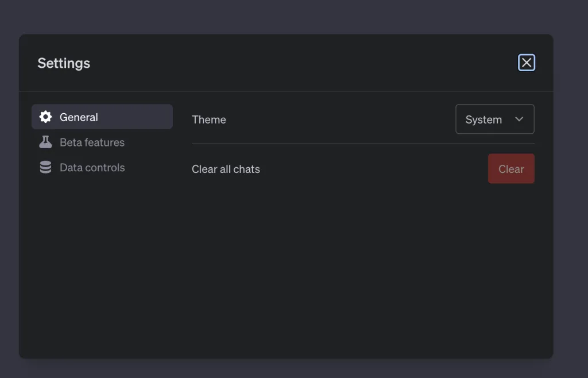Screen dimensions: 588x378
Task: Click the divider line below the Theme row
Action: (x=363, y=144)
